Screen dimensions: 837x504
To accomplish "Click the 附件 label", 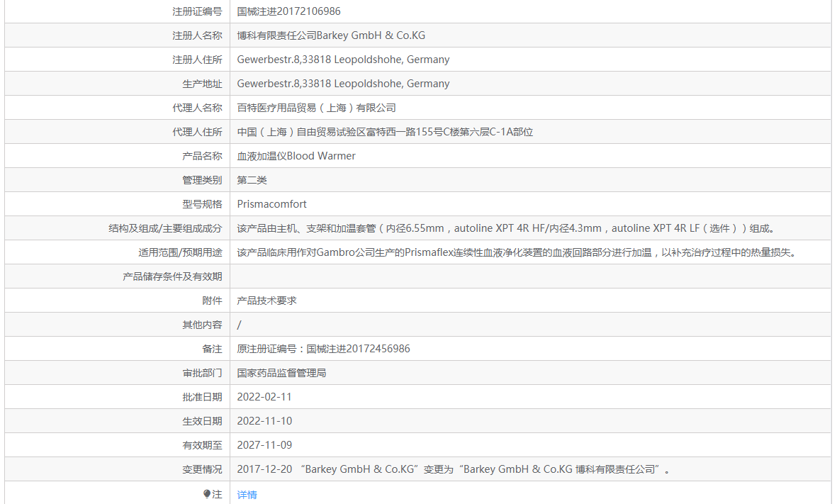I will coord(212,301).
